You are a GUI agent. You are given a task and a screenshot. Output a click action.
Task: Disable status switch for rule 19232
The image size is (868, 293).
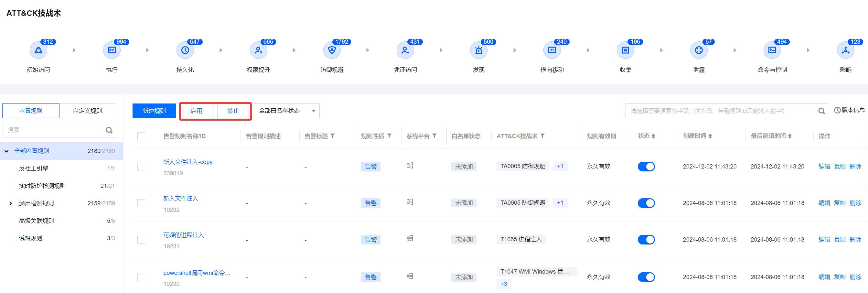(646, 203)
